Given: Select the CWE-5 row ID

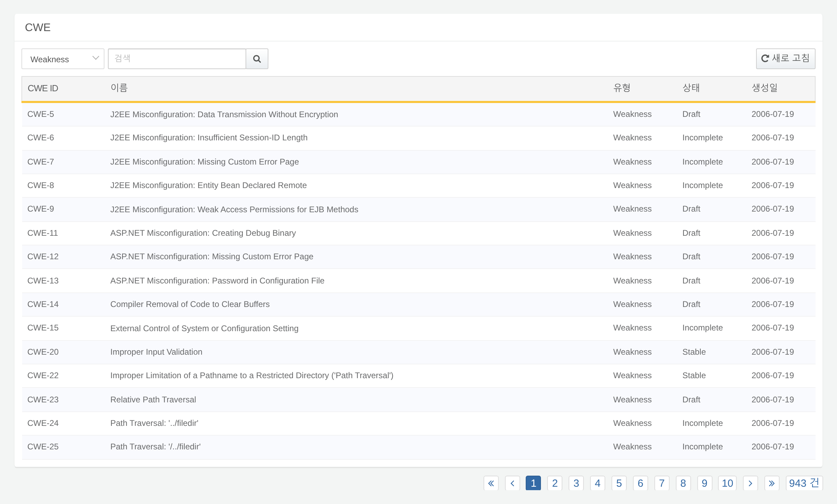Looking at the screenshot, I should (x=40, y=114).
